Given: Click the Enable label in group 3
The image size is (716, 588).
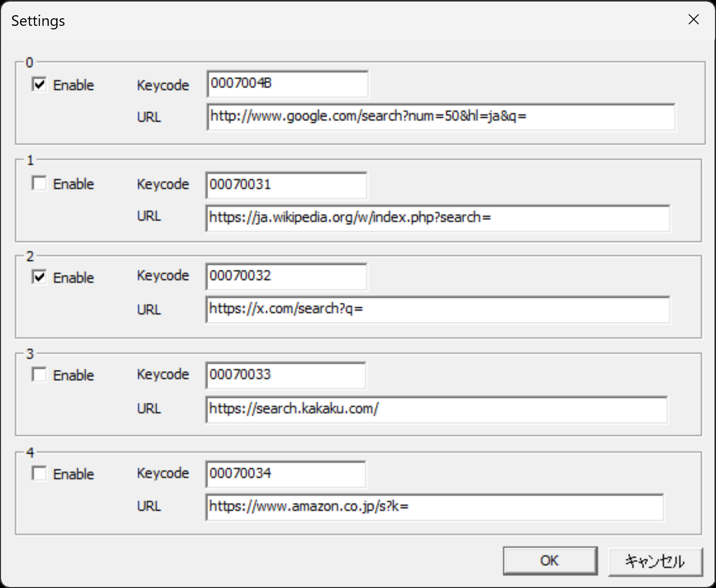Looking at the screenshot, I should [x=74, y=376].
